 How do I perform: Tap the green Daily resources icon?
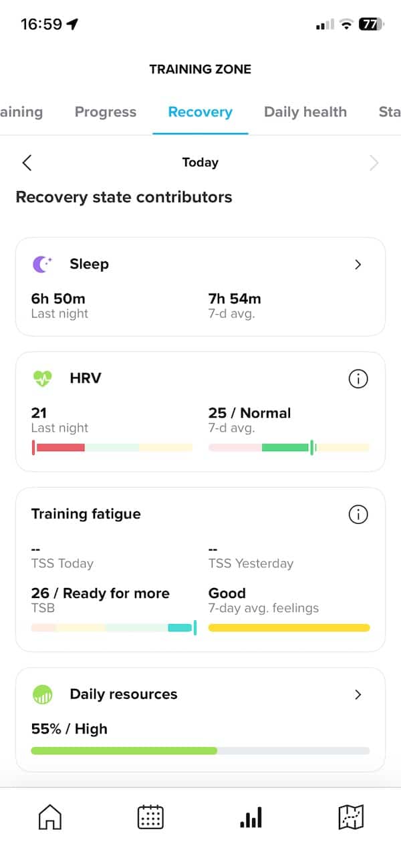42,695
